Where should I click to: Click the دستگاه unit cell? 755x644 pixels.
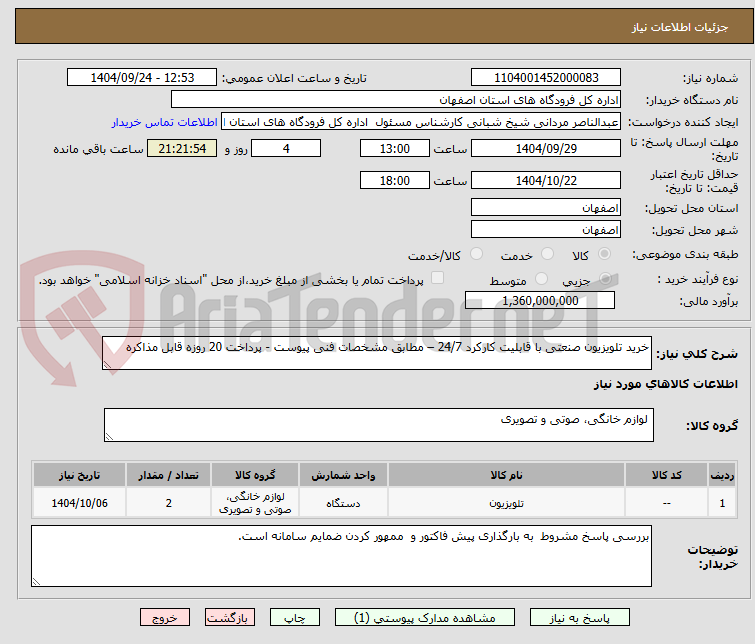(343, 503)
